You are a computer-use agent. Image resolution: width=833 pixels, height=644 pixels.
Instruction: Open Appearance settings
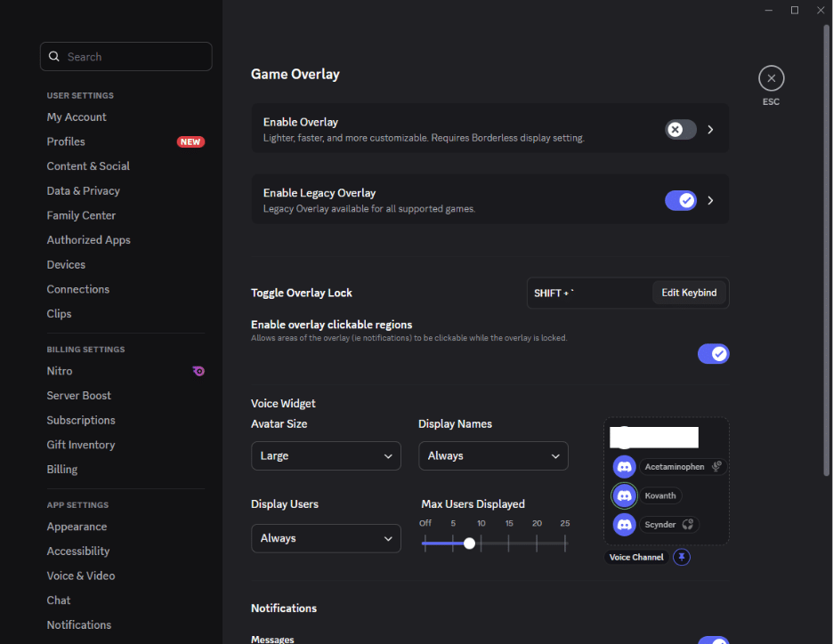tap(77, 527)
